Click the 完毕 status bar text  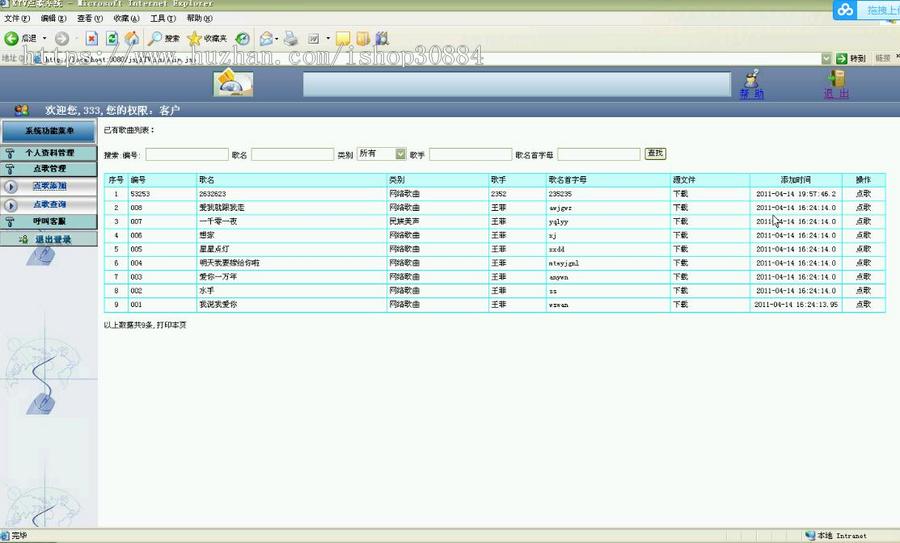[19, 536]
